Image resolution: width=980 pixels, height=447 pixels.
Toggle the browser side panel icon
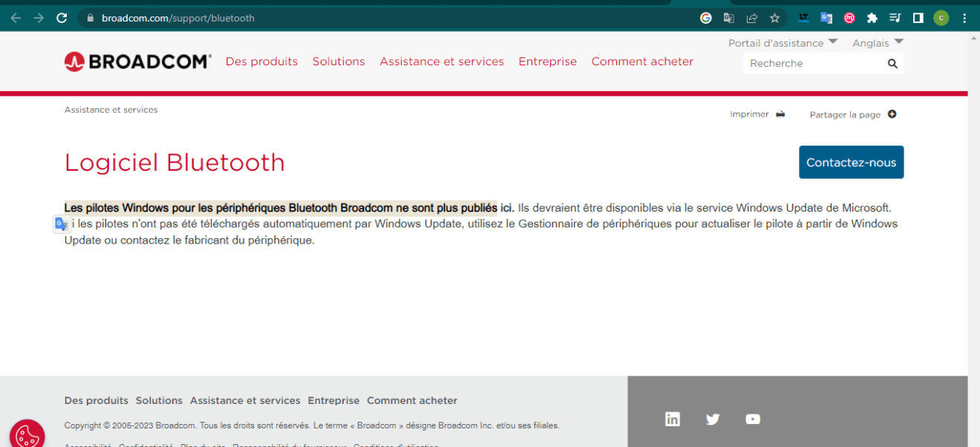[x=918, y=17]
